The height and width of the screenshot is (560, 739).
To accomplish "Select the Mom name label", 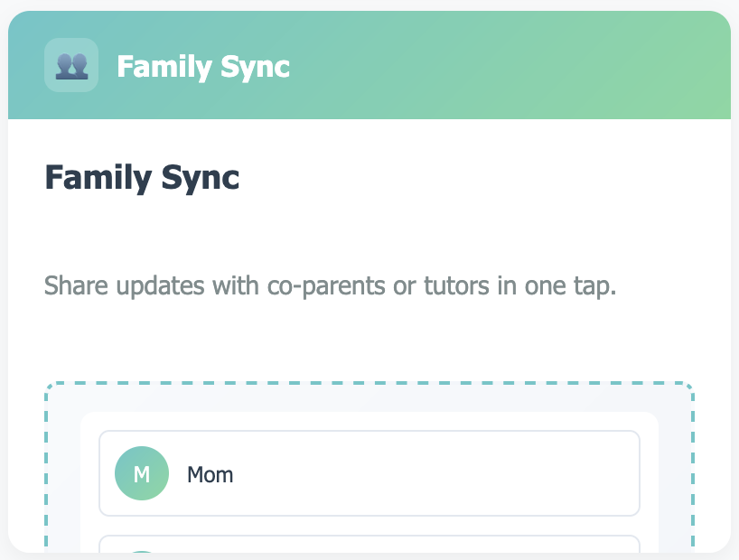I will coord(210,473).
